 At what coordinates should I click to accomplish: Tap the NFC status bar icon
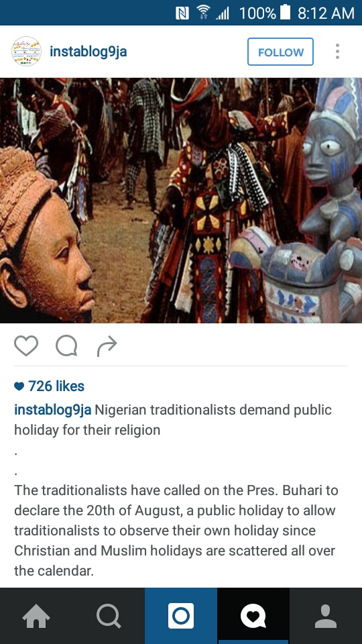coord(182,13)
